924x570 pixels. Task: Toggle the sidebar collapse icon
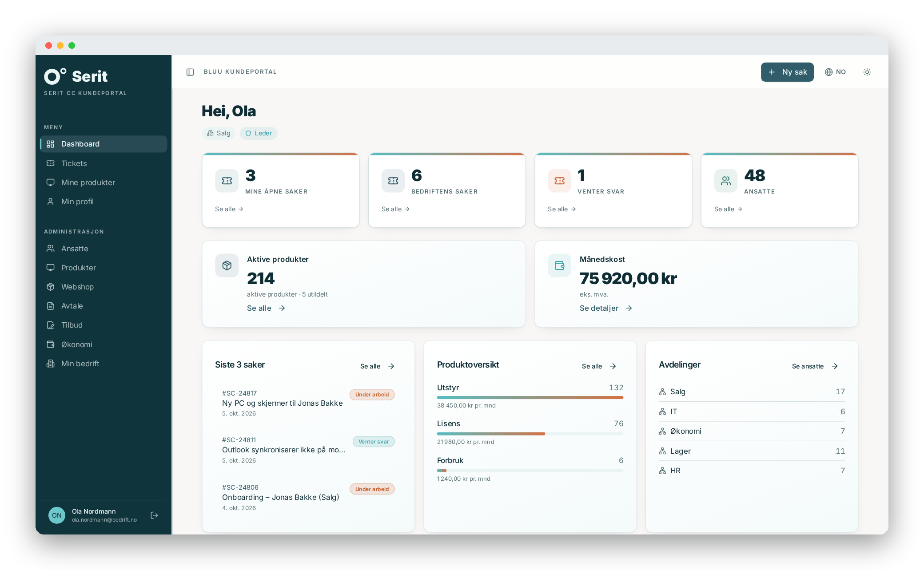190,72
